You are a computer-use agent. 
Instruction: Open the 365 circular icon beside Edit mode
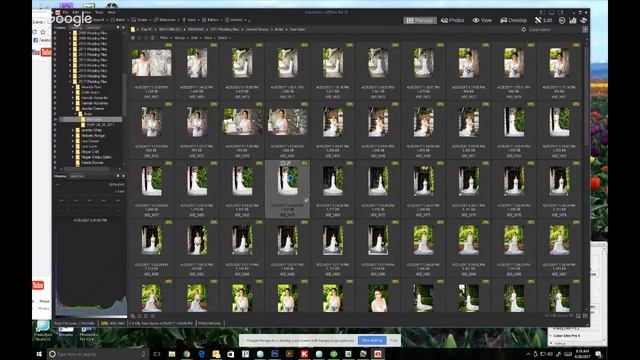pyautogui.click(x=562, y=20)
